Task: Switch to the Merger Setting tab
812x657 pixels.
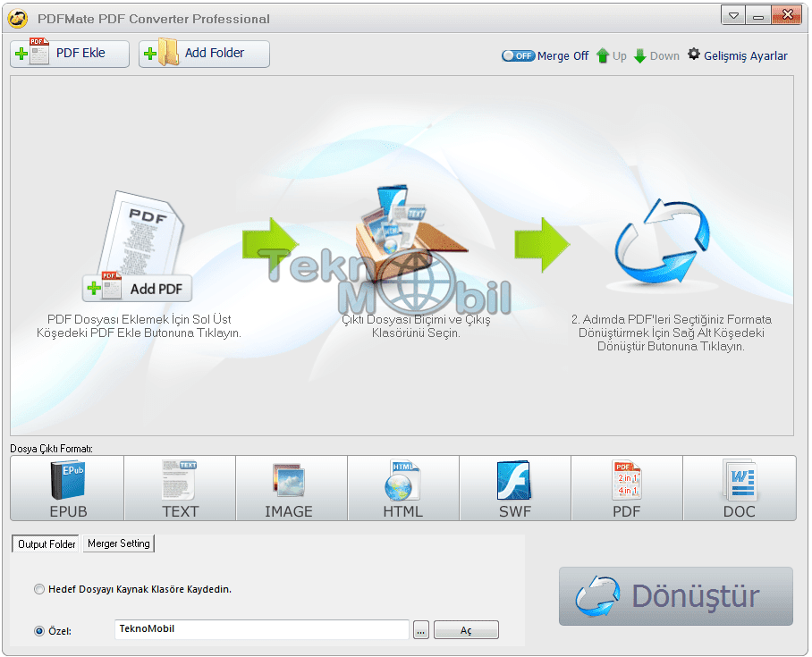Action: [x=119, y=543]
